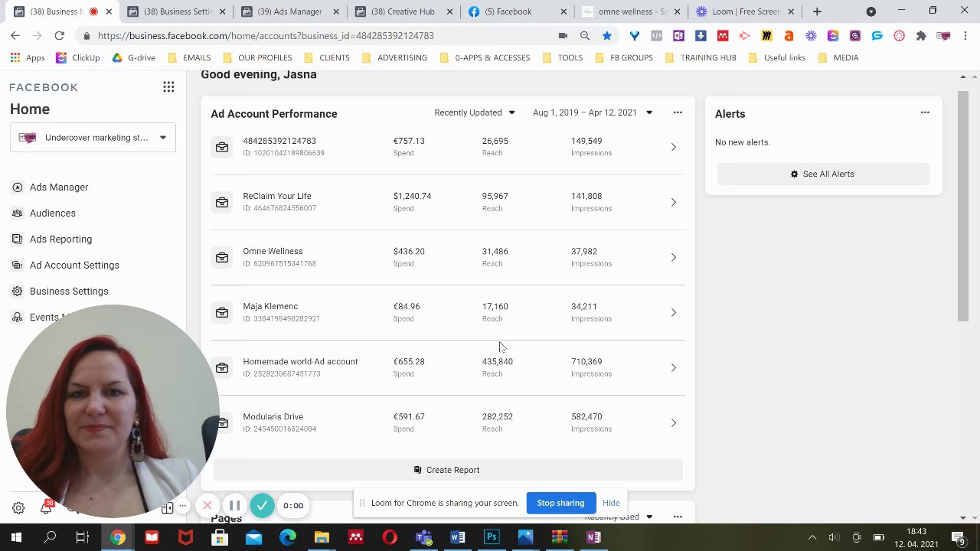Expand the Omne Wellness account row

pos(674,257)
